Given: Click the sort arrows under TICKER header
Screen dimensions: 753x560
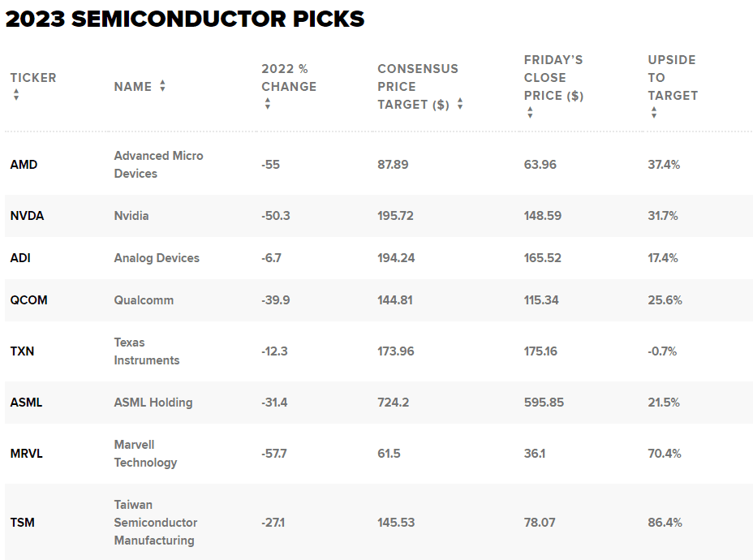Looking at the screenshot, I should pyautogui.click(x=16, y=95).
